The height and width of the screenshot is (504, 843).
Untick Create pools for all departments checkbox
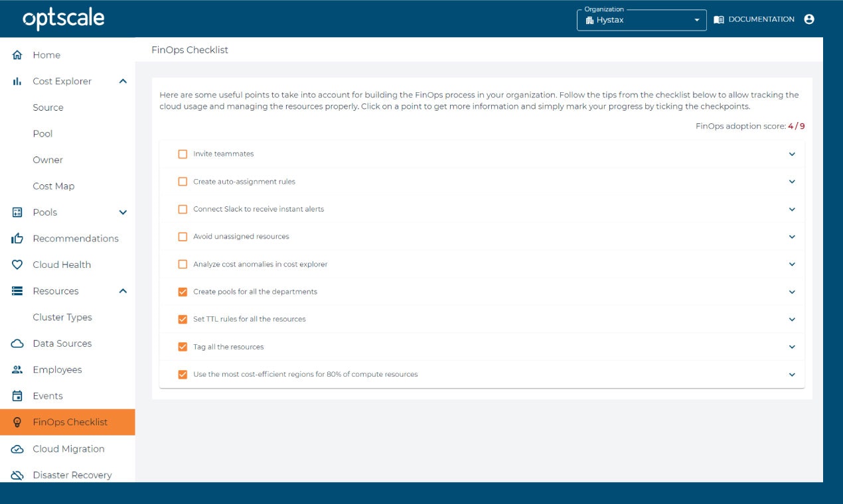click(x=183, y=292)
